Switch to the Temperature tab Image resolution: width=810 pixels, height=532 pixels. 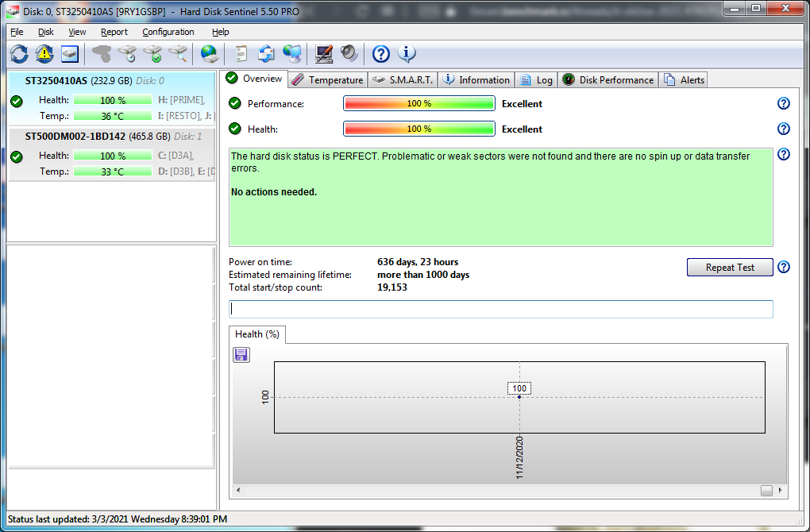coord(327,80)
